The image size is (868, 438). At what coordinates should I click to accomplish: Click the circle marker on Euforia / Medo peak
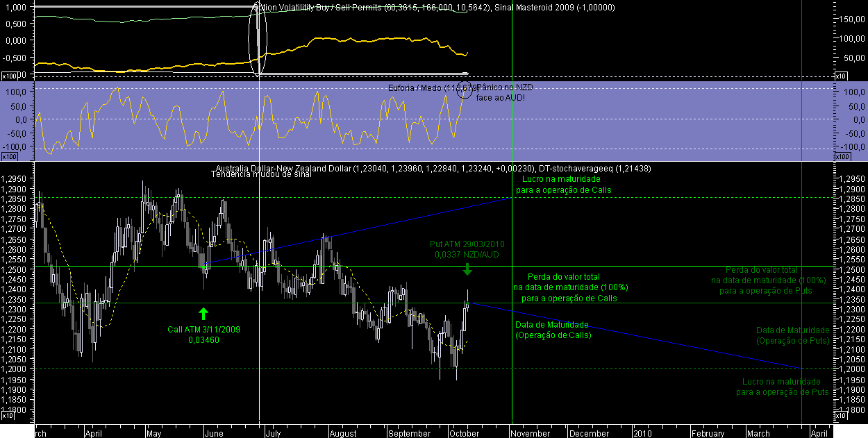(x=465, y=92)
